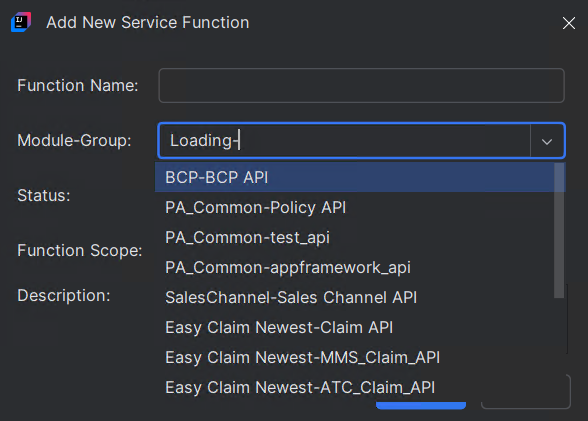Pick Easy Claim Newest-ATC_Claim_API option

coord(354,387)
